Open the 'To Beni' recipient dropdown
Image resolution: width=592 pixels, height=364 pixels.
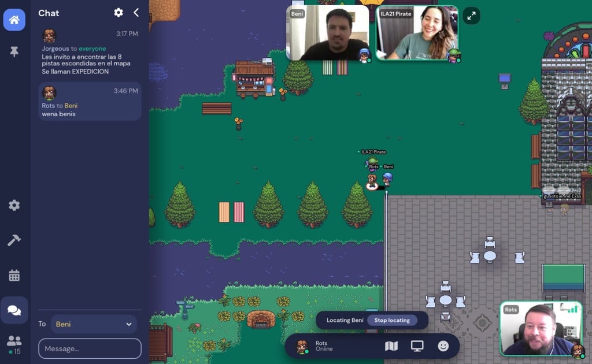94,324
